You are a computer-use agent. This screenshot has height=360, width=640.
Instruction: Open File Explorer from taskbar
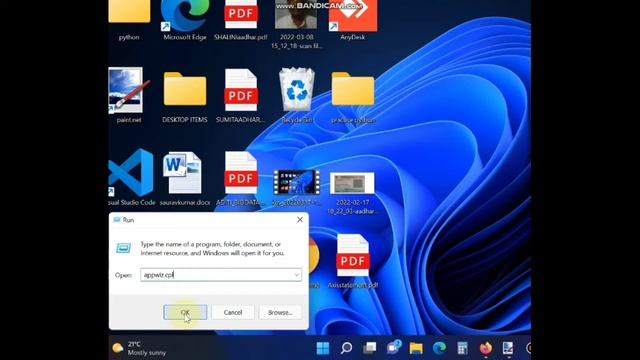point(416,348)
